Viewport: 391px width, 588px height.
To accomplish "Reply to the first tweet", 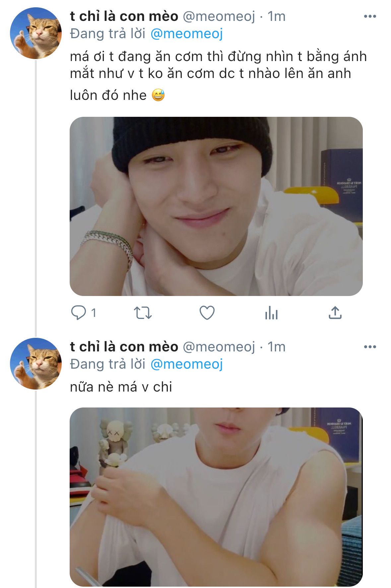I will coord(79,313).
